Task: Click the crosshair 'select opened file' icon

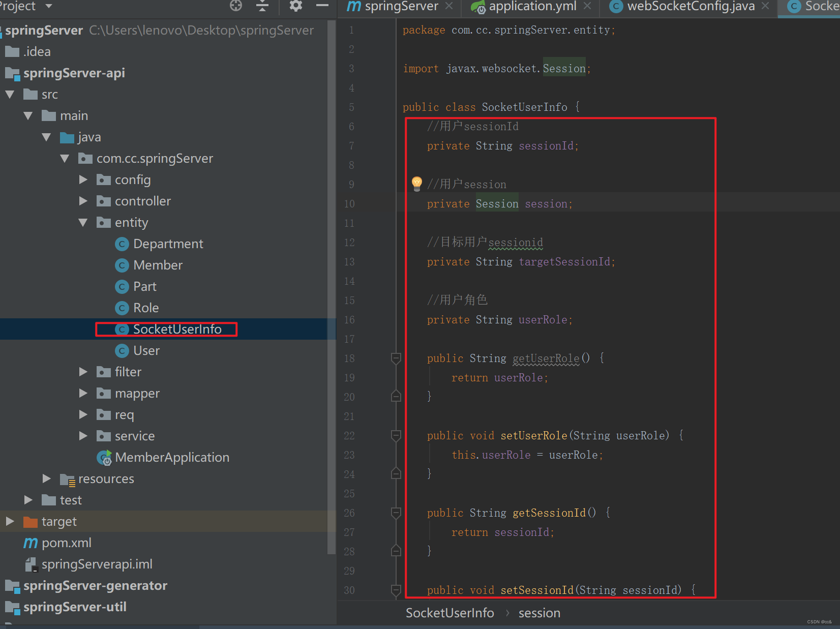Action: point(235,6)
